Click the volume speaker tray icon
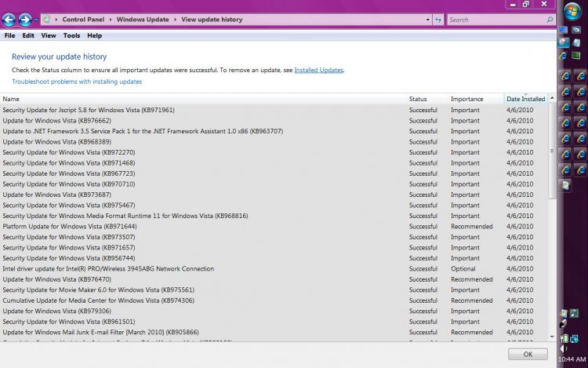 [x=564, y=349]
